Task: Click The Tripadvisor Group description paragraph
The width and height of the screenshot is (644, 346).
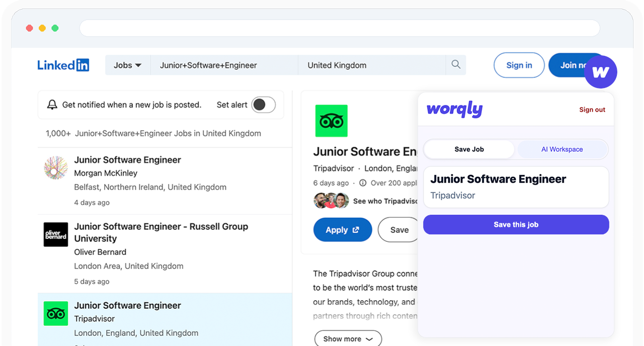Action: 365,295
